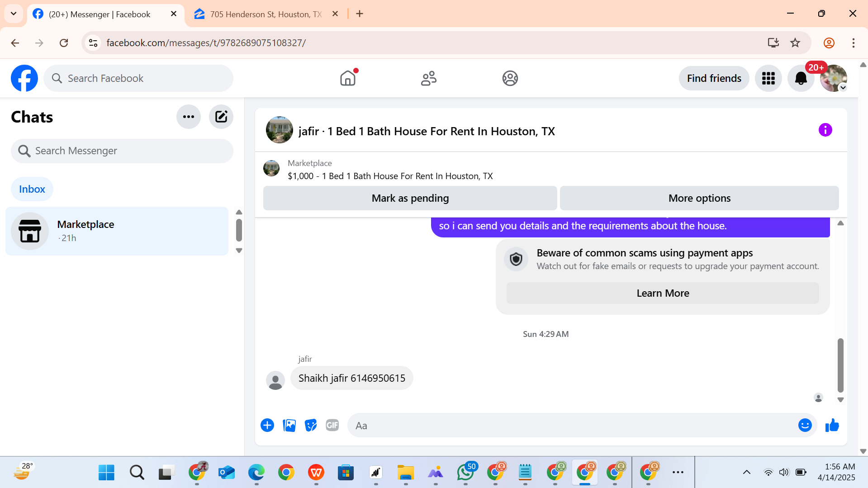Open File Explorer from the taskbar

tap(405, 473)
